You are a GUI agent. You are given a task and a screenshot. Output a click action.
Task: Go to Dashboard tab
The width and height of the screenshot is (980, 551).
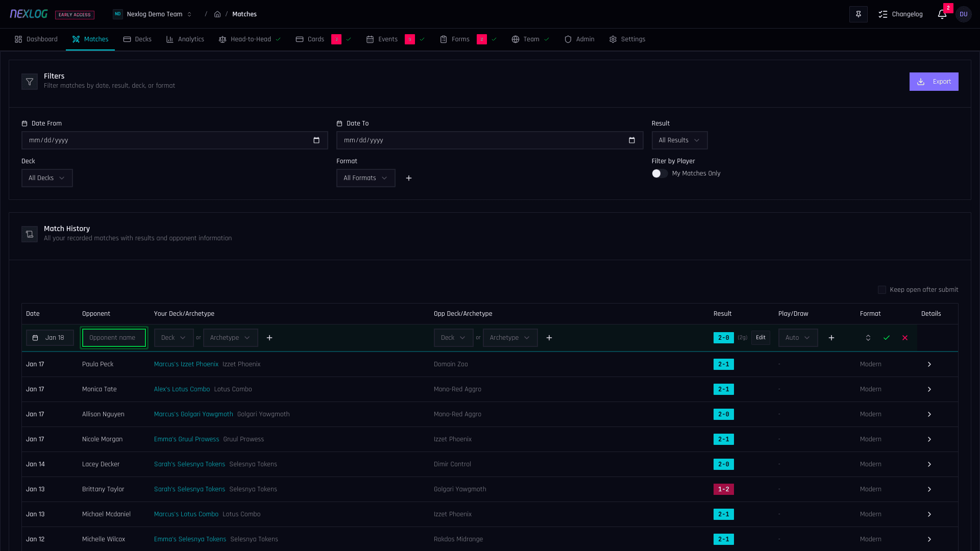pyautogui.click(x=36, y=39)
